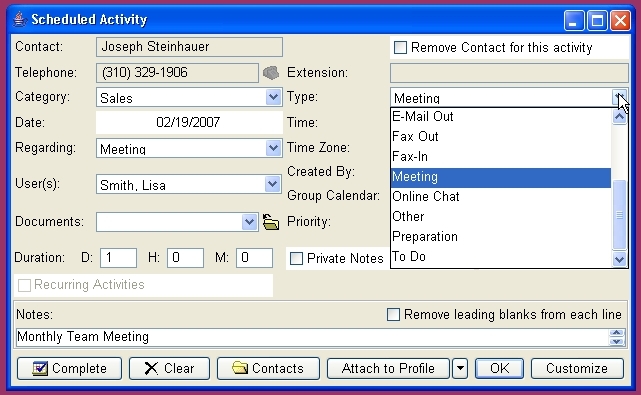The width and height of the screenshot is (641, 395).
Task: Choose Fax Out from Type list
Action: (501, 137)
